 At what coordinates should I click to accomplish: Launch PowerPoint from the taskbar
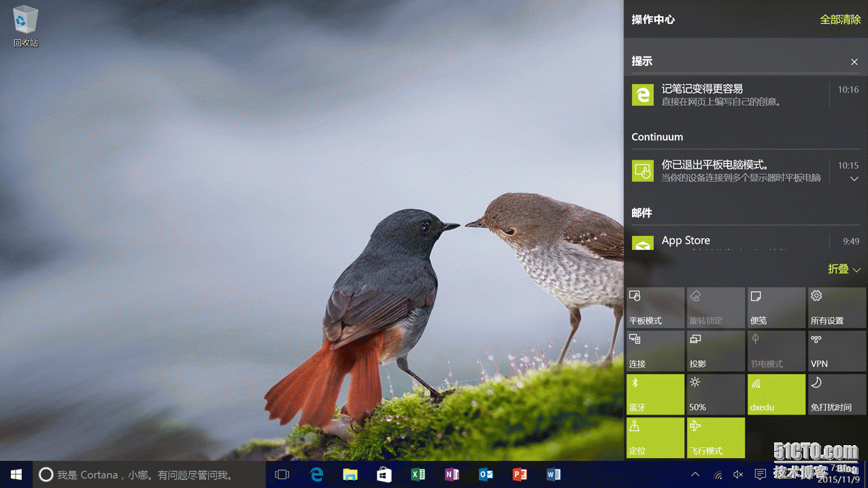(520, 474)
